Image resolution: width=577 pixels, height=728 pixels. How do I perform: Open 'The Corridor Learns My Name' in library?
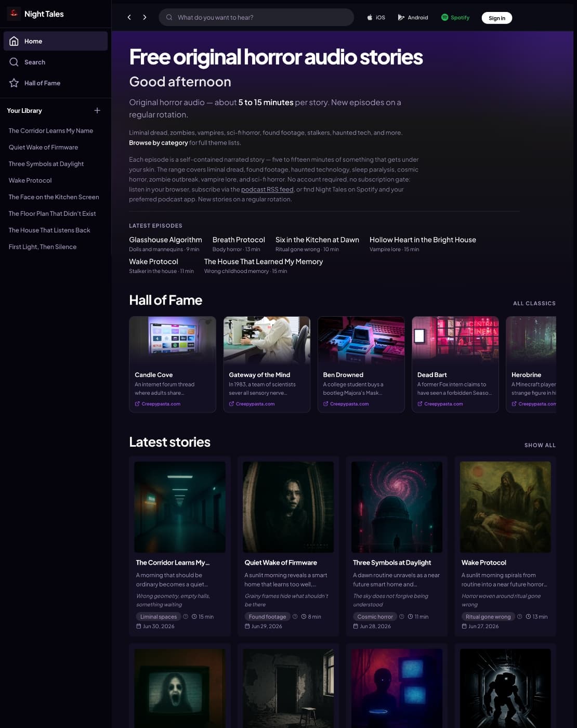tap(51, 131)
